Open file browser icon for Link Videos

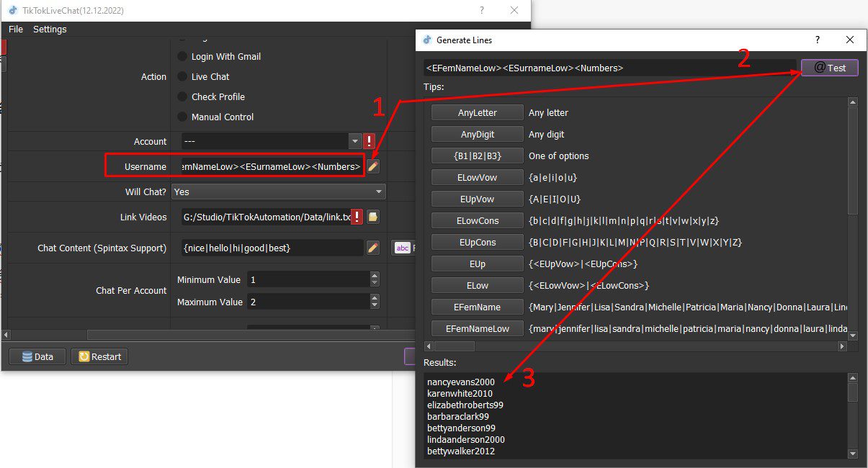click(373, 217)
